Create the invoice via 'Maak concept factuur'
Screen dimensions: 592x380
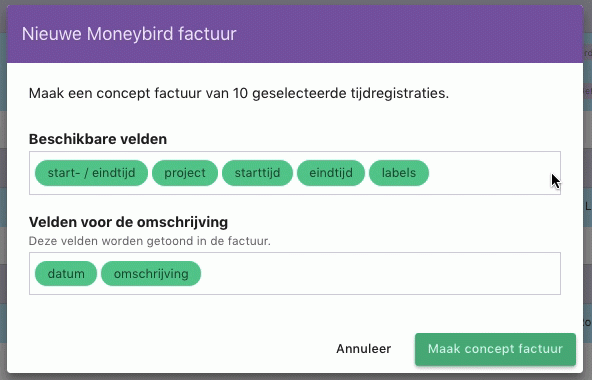click(x=495, y=349)
